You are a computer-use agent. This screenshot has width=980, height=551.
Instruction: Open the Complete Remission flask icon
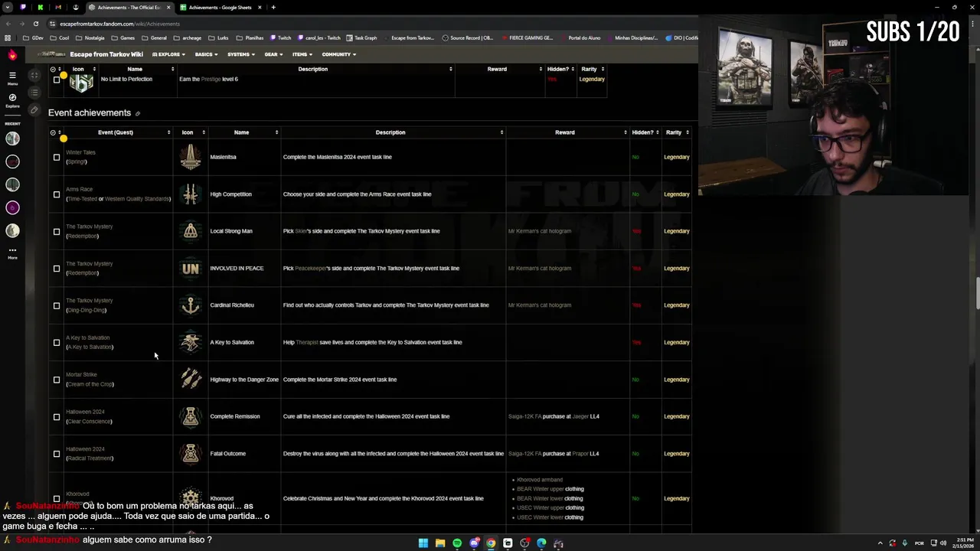pos(191,416)
